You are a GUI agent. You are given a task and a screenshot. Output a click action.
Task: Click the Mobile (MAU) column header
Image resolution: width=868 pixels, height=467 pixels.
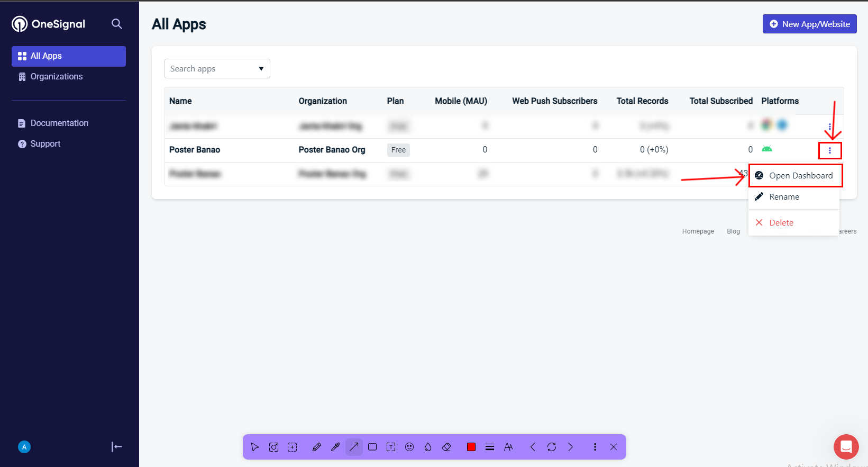(x=461, y=101)
